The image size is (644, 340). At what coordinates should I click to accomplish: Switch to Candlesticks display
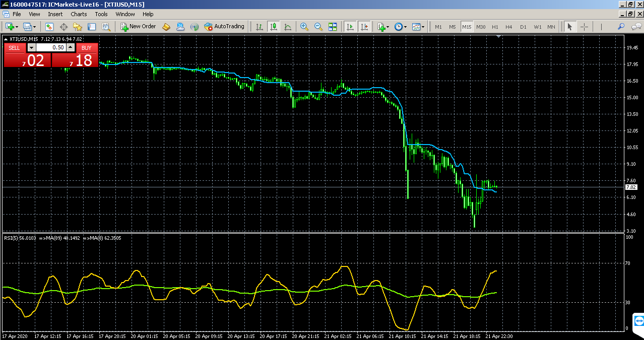point(274,27)
